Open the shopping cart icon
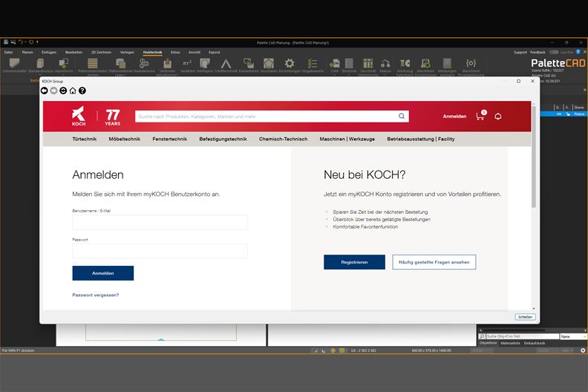The height and width of the screenshot is (392, 588). 481,116
